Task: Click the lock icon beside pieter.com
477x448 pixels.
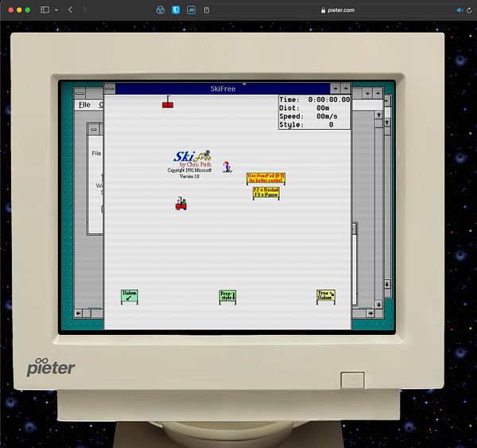Action: [x=323, y=10]
